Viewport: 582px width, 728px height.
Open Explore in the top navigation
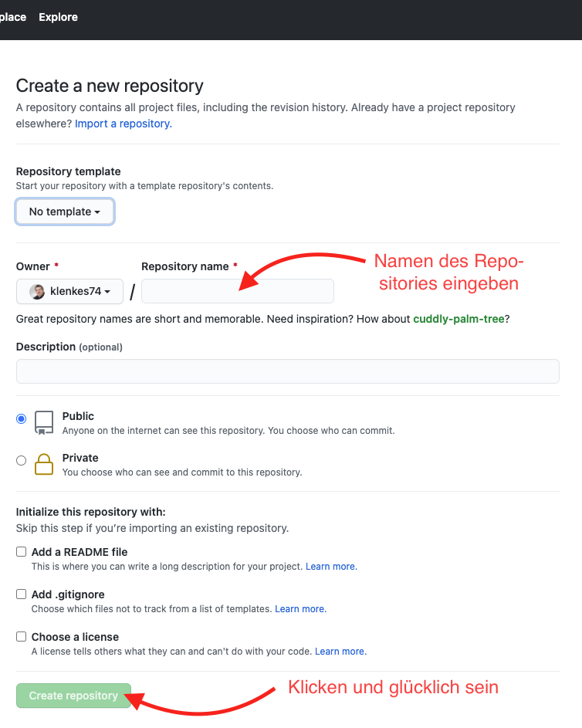tap(58, 17)
